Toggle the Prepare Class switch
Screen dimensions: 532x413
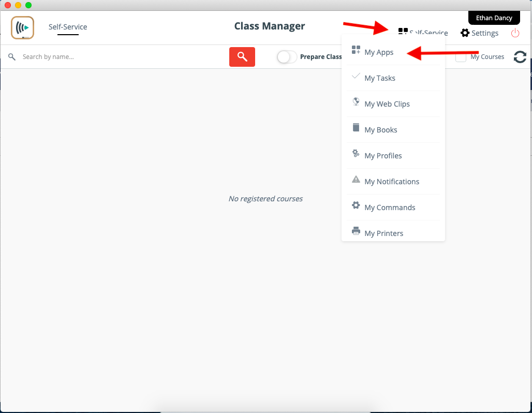[x=287, y=57]
